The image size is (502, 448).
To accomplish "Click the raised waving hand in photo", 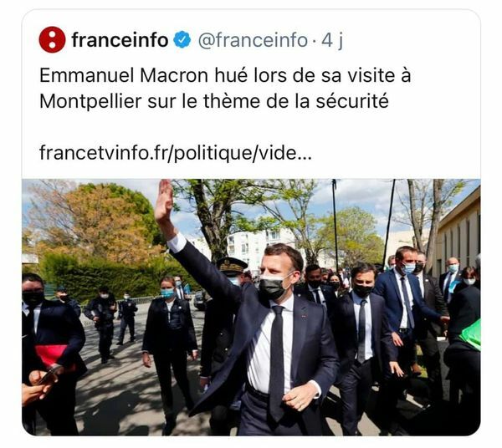I will [x=164, y=202].
